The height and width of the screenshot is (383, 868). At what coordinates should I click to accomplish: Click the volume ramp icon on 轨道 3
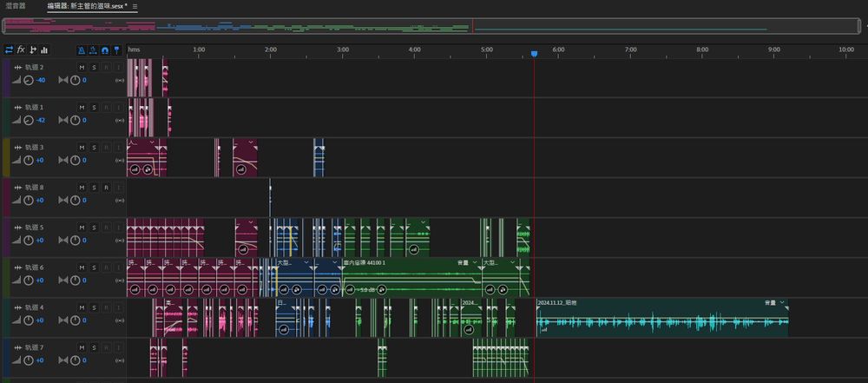click(x=16, y=160)
